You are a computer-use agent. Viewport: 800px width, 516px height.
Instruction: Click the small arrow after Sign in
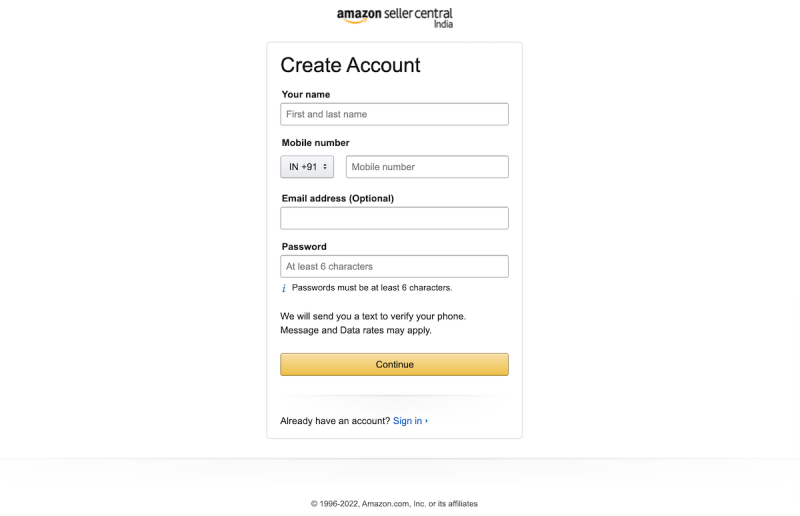427,421
